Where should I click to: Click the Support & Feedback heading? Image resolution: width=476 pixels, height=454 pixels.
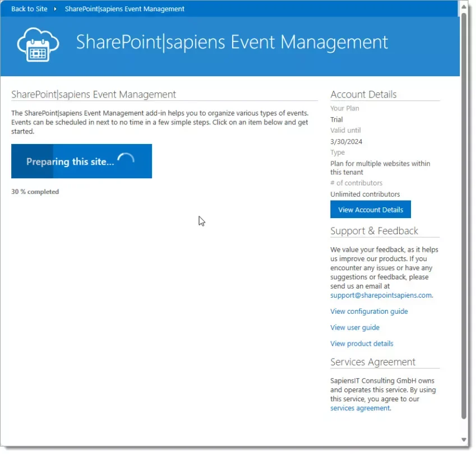point(374,231)
